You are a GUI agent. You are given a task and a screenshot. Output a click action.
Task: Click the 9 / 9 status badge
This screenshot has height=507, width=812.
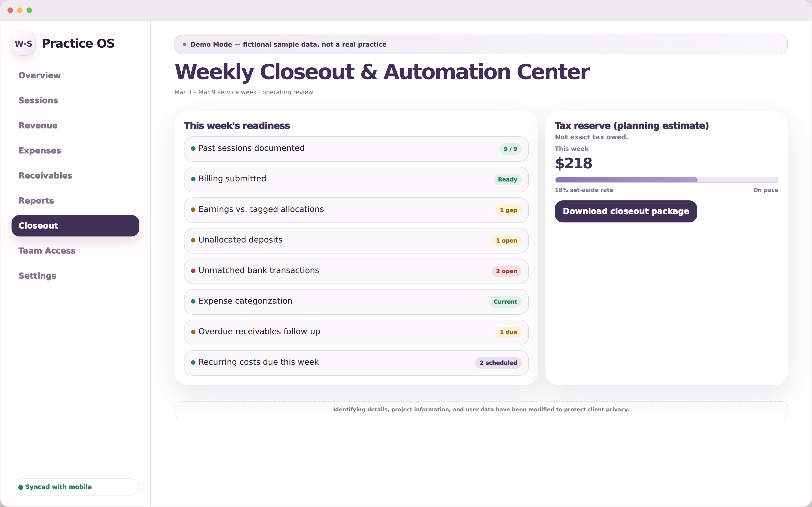pos(510,149)
